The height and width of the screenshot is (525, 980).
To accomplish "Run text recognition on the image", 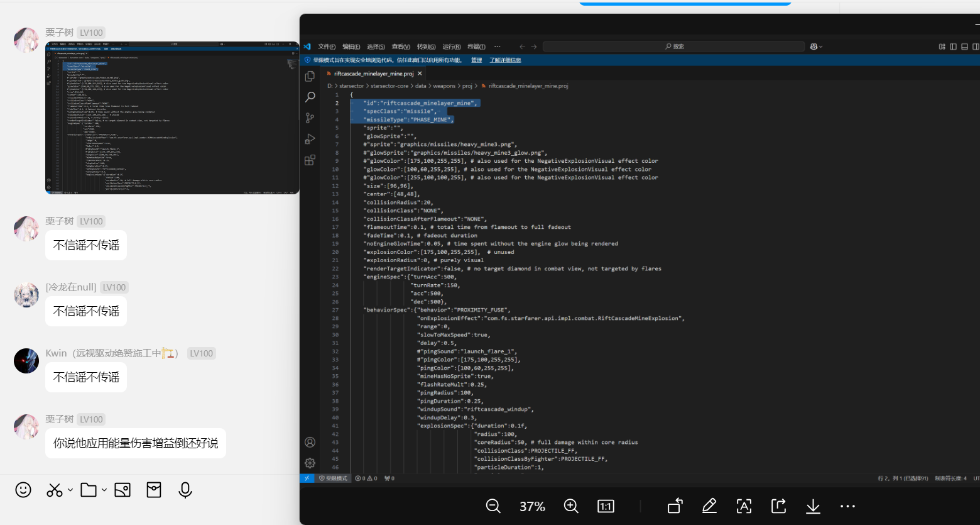I will (744, 506).
